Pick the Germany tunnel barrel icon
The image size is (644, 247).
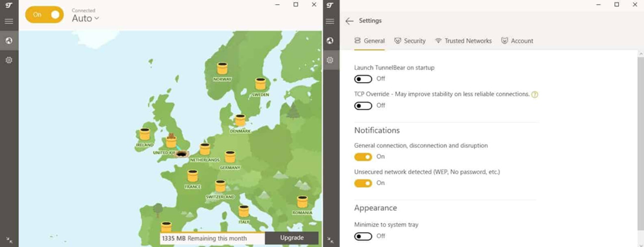[230, 157]
